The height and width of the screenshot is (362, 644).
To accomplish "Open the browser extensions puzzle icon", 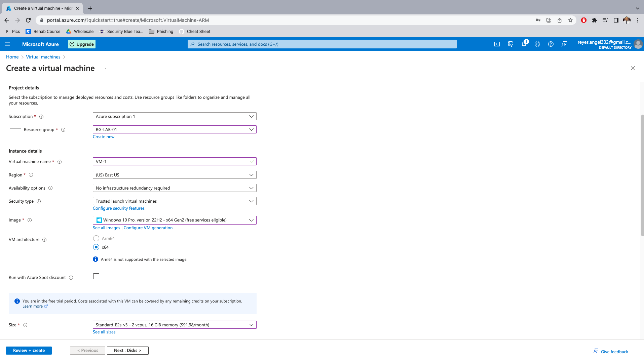I will pyautogui.click(x=594, y=20).
